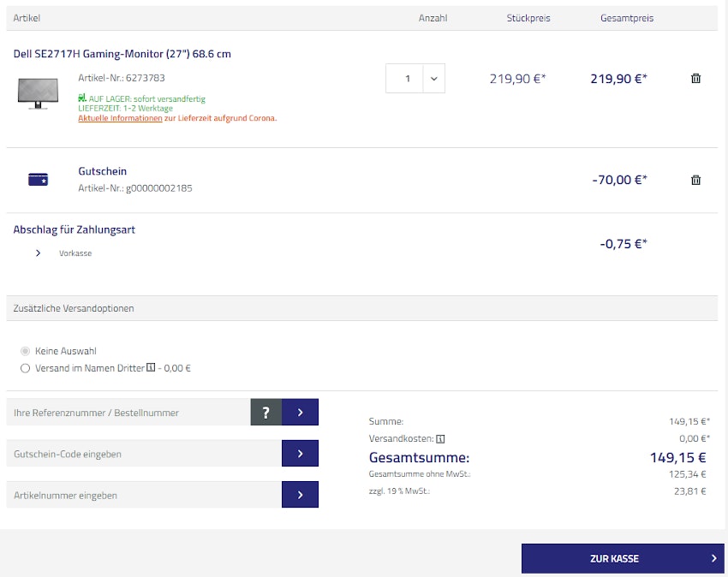Viewport: 728px width, 577px height.
Task: Proceed to checkout via ZUR KASSE
Action: (x=623, y=558)
